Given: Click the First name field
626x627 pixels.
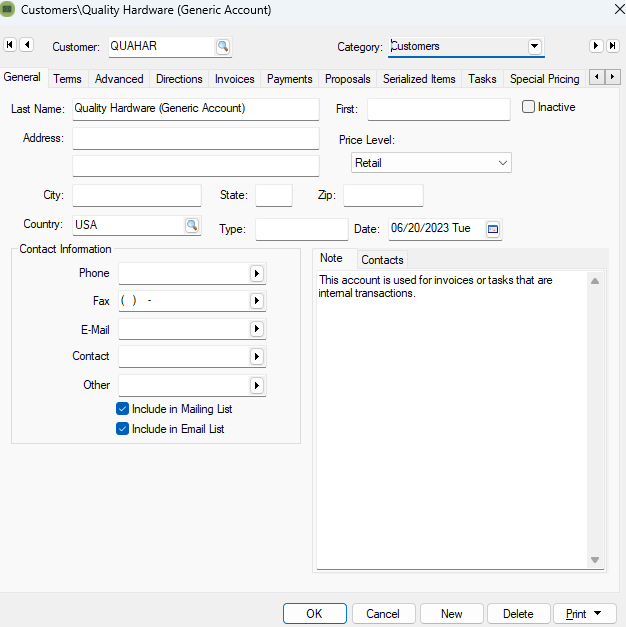Looking at the screenshot, I should pyautogui.click(x=439, y=109).
